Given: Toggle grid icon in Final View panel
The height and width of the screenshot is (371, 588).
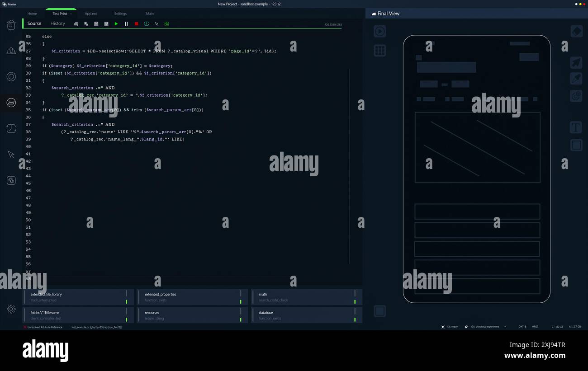Looking at the screenshot, I should click(380, 50).
